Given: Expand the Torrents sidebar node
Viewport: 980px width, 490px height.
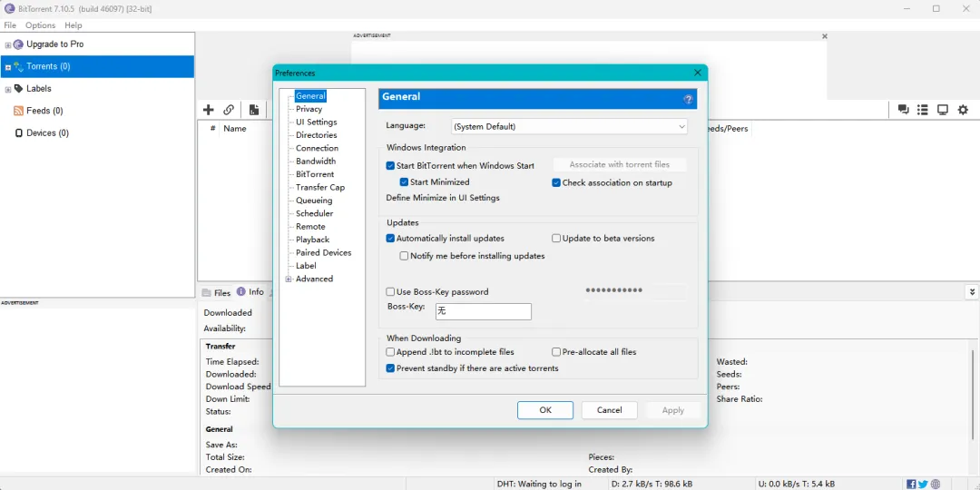Looking at the screenshot, I should tap(8, 67).
